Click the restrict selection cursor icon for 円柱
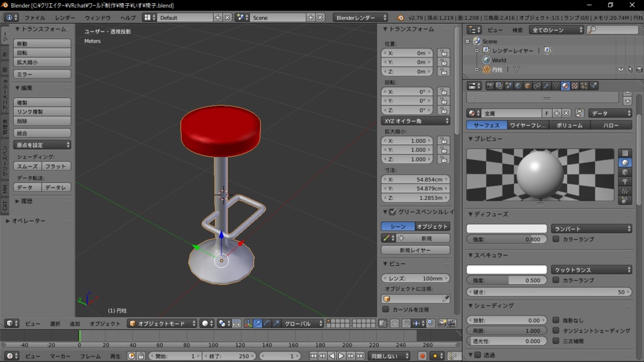The width and height of the screenshot is (644, 362). [630, 69]
